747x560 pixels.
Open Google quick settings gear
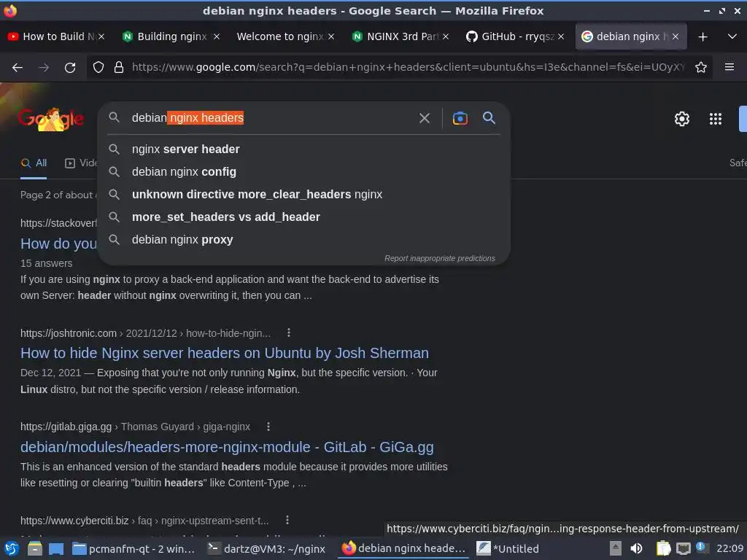tap(682, 119)
